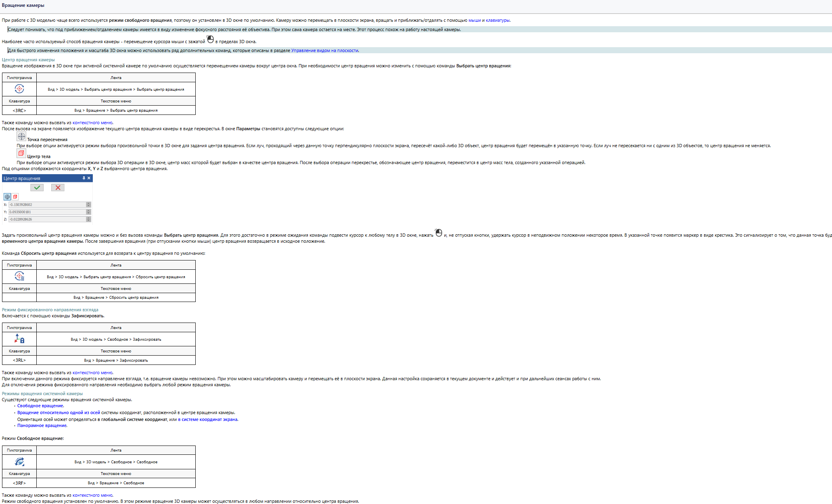Click green checkmark in Центр вращения panel
This screenshot has width=832, height=504.
(37, 187)
